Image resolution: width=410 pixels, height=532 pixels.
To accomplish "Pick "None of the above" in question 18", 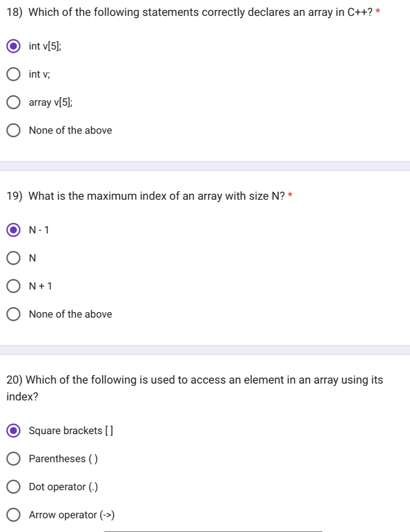I will 13,130.
